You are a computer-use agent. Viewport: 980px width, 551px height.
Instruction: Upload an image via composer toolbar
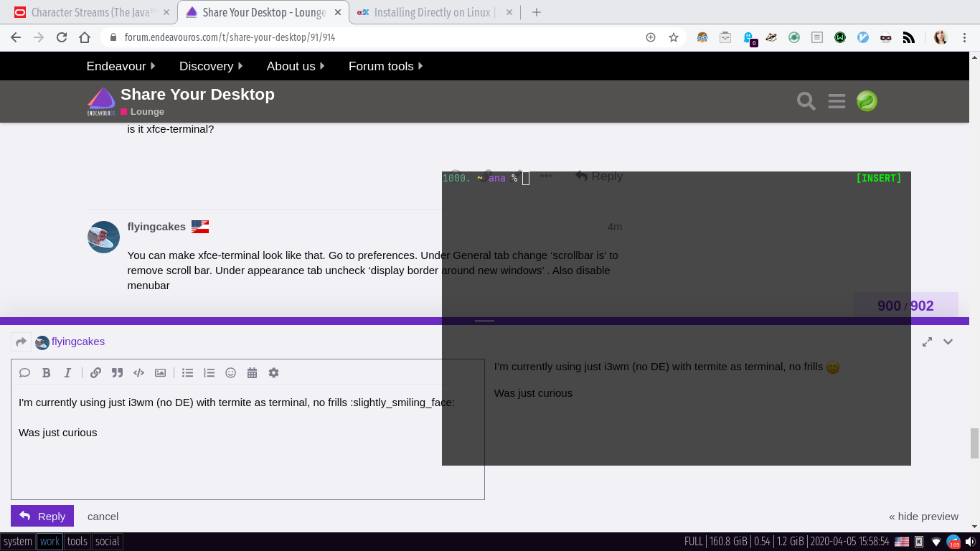160,373
